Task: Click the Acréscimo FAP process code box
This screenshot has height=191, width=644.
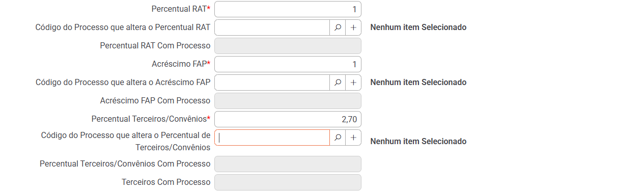Action: (x=272, y=83)
